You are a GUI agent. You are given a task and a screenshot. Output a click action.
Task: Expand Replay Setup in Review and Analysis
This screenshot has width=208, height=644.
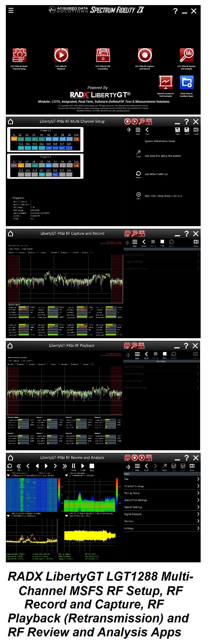162,493
